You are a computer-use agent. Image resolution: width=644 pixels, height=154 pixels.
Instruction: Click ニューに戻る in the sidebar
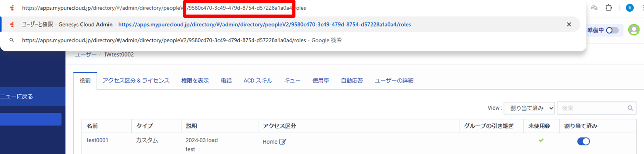tap(33, 96)
